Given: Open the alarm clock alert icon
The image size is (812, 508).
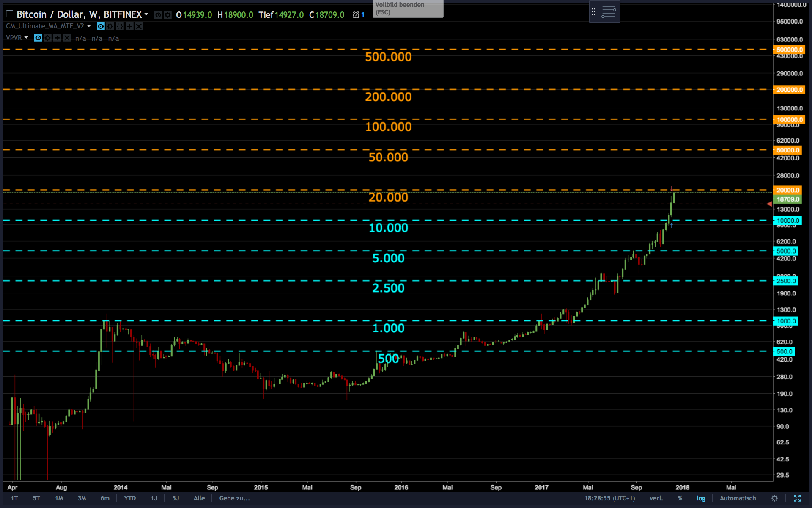Looking at the screenshot, I should click(356, 15).
